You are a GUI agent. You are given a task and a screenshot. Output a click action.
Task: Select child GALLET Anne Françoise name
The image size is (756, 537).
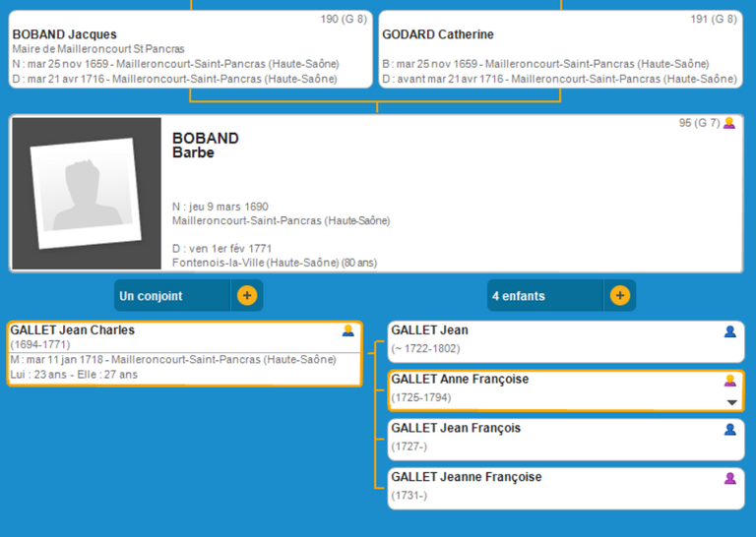[460, 380]
